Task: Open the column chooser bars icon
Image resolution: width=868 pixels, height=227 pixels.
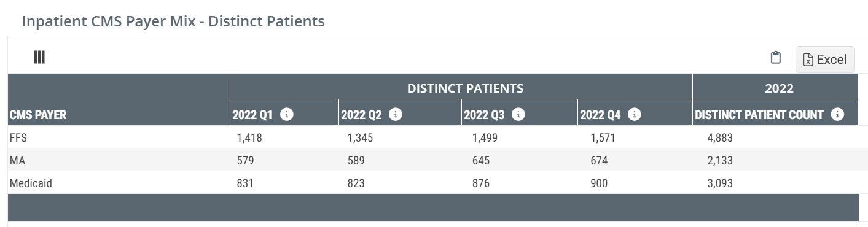Action: tap(39, 58)
